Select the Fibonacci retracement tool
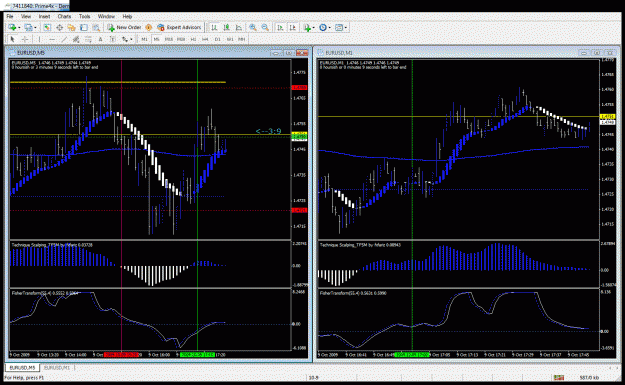The width and height of the screenshot is (625, 385). [x=88, y=39]
